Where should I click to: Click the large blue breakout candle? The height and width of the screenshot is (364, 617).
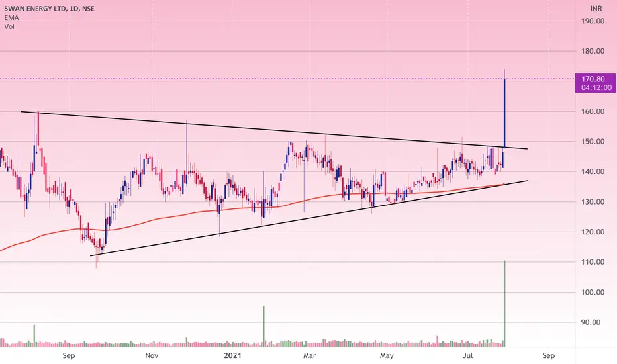504,114
